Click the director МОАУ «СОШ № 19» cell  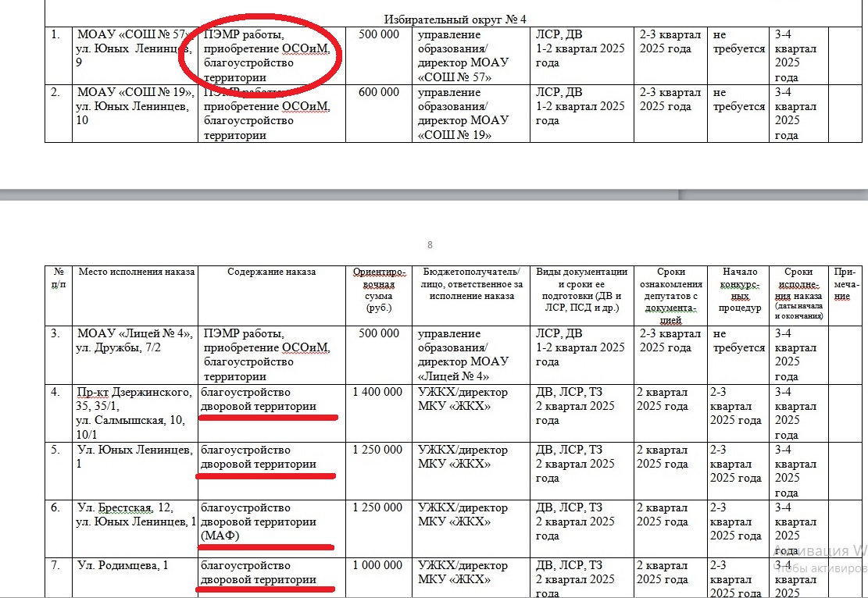click(x=470, y=114)
